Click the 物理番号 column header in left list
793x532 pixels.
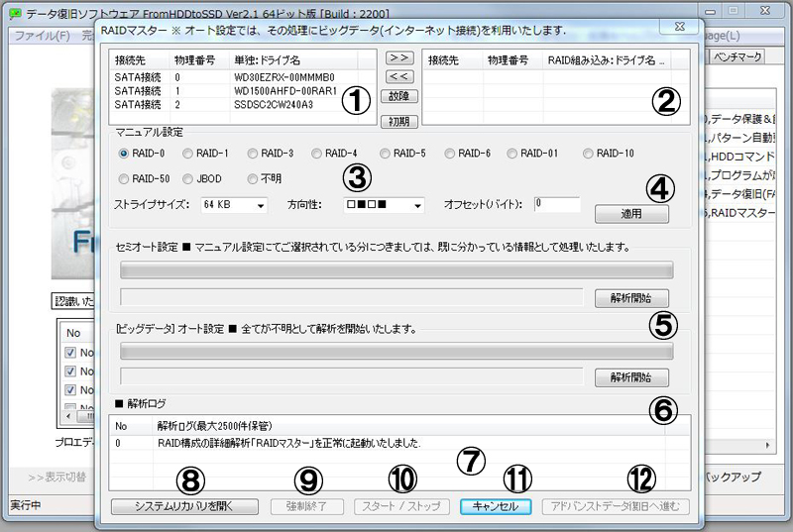[199, 60]
